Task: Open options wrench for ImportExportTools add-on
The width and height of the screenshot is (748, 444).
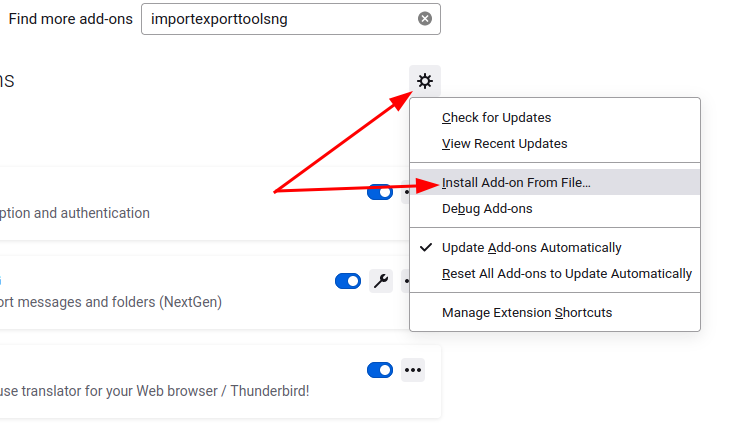Action: pos(381,281)
